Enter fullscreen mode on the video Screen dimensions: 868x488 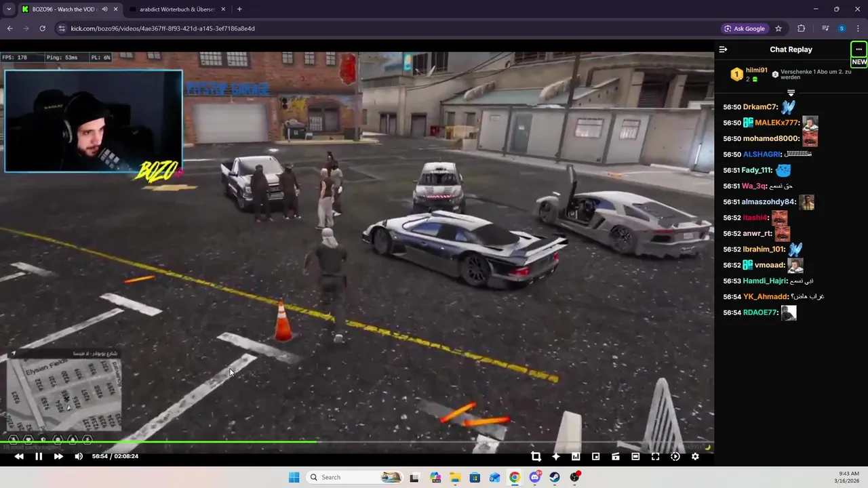(655, 457)
